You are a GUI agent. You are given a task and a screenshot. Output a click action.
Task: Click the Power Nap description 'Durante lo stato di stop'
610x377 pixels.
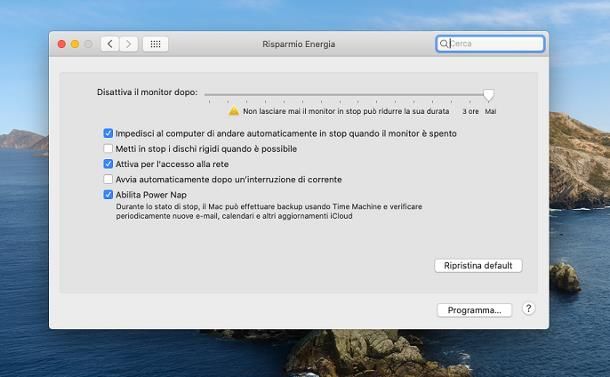pyautogui.click(x=269, y=211)
